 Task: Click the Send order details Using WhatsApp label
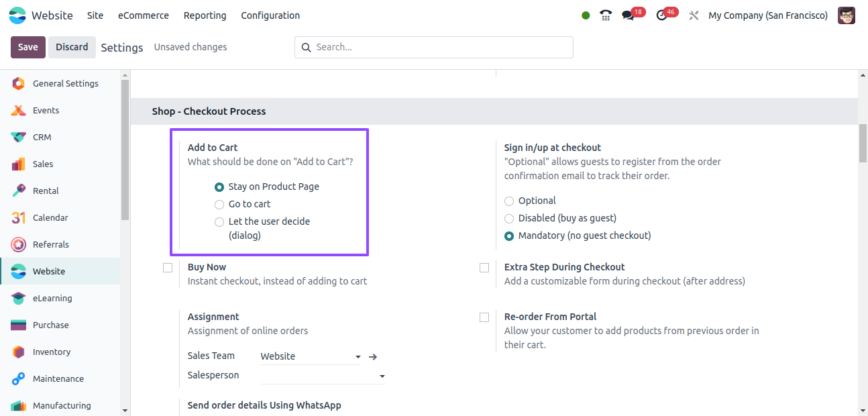coord(264,405)
